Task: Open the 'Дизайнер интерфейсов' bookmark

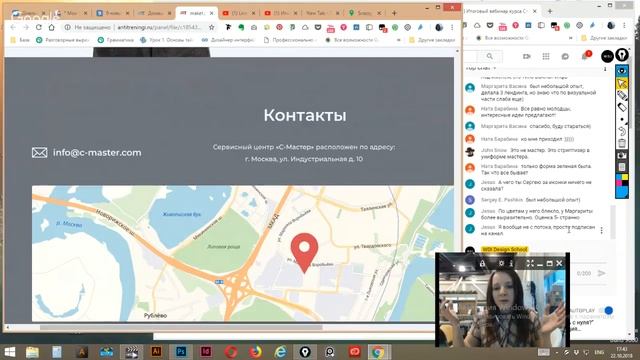Action: click(228, 40)
